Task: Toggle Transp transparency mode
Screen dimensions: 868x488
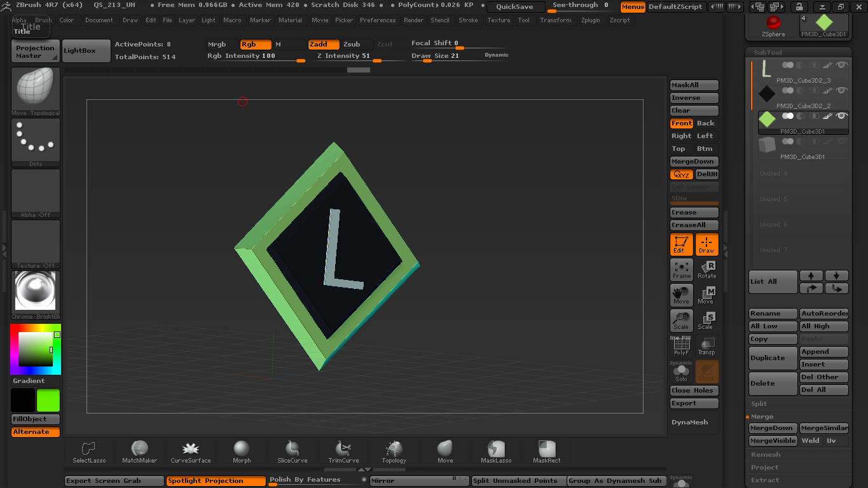Action: 706,346
